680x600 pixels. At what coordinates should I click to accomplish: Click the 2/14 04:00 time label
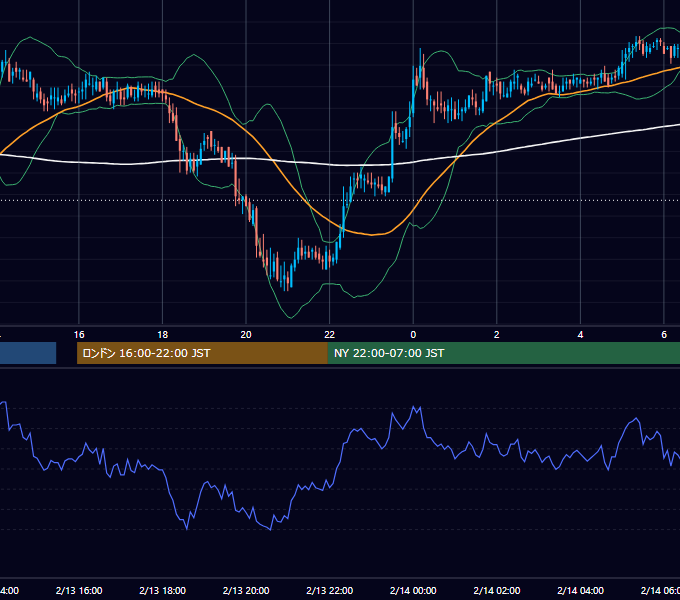580,590
